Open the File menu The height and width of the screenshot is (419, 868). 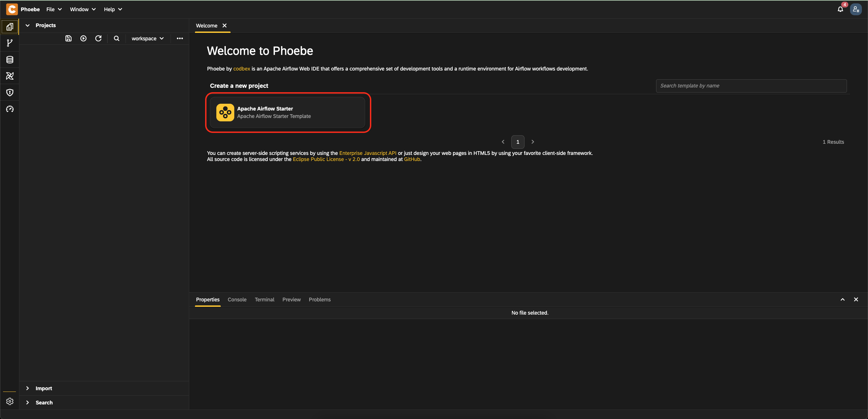54,9
